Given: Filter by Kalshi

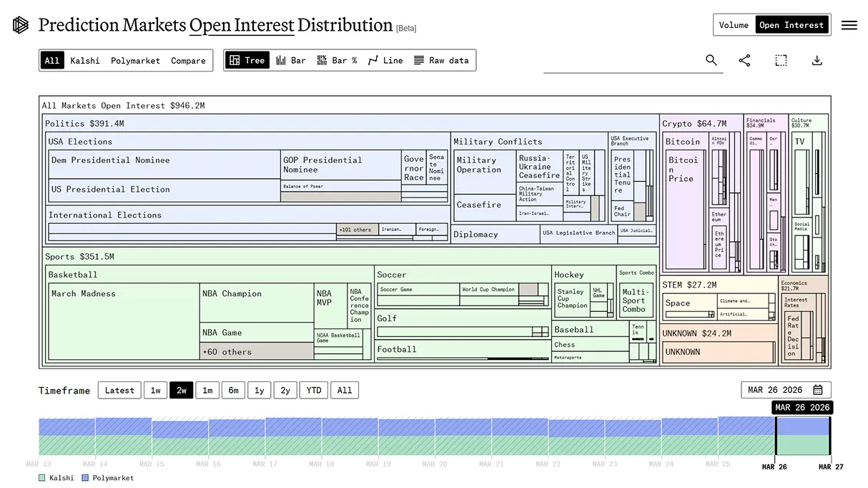Looking at the screenshot, I should coord(85,61).
